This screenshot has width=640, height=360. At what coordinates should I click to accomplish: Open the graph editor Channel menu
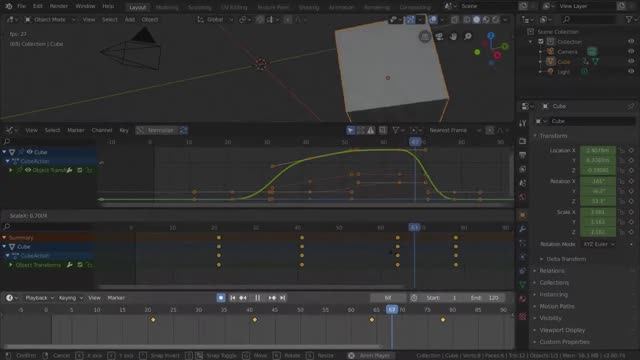[102, 130]
